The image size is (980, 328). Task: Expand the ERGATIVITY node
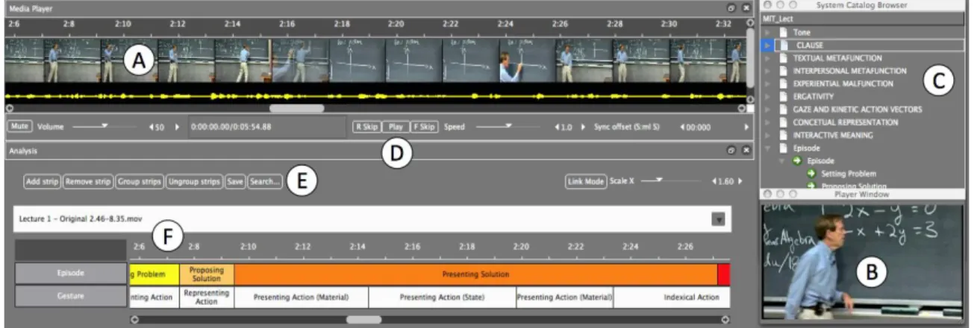point(769,96)
